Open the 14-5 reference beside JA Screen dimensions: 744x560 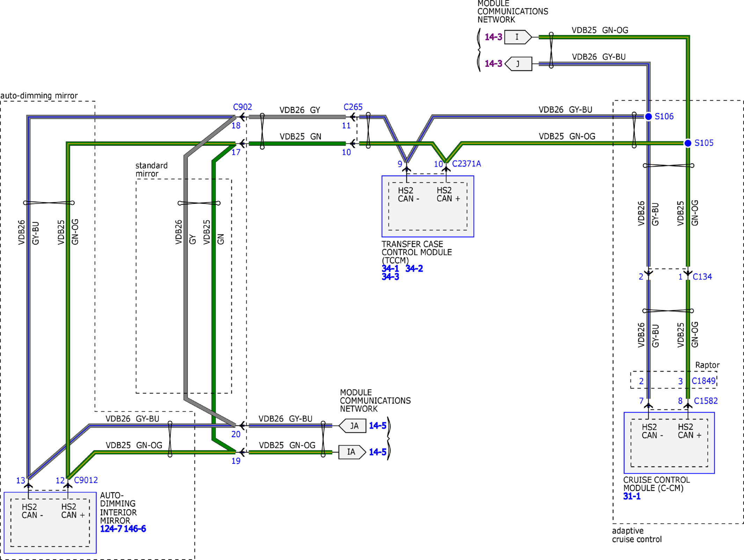tap(378, 426)
